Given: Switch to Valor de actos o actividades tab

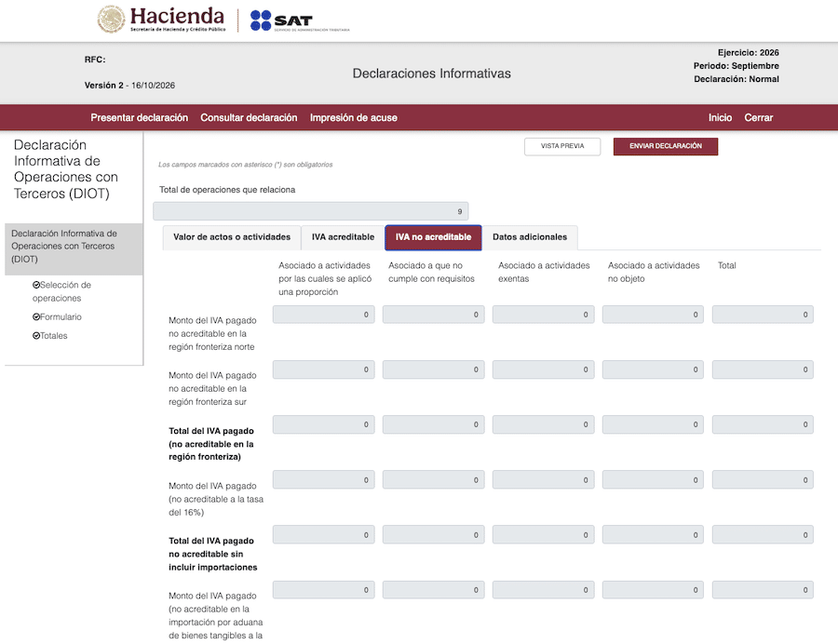Looking at the screenshot, I should tap(232, 237).
